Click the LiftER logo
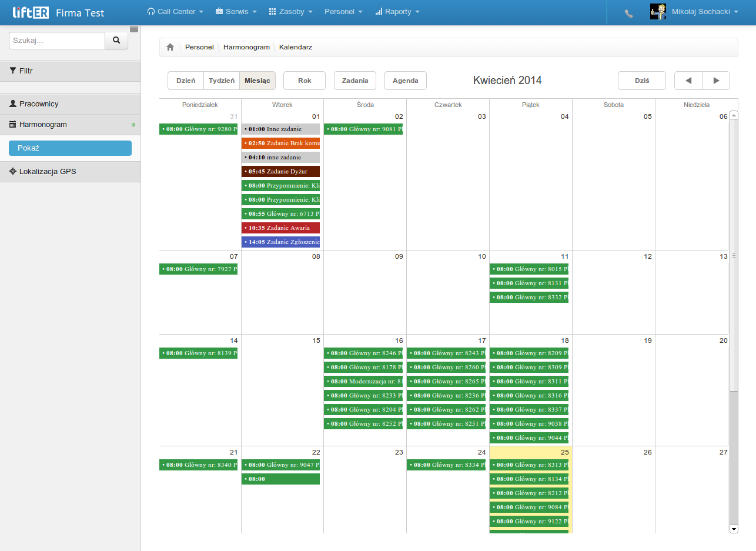This screenshot has height=551, width=756. tap(31, 12)
